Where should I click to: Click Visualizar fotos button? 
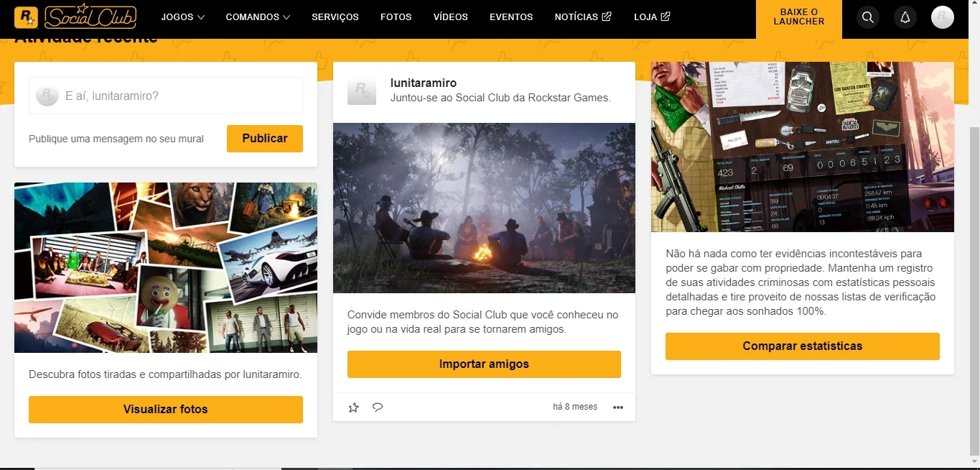166,409
